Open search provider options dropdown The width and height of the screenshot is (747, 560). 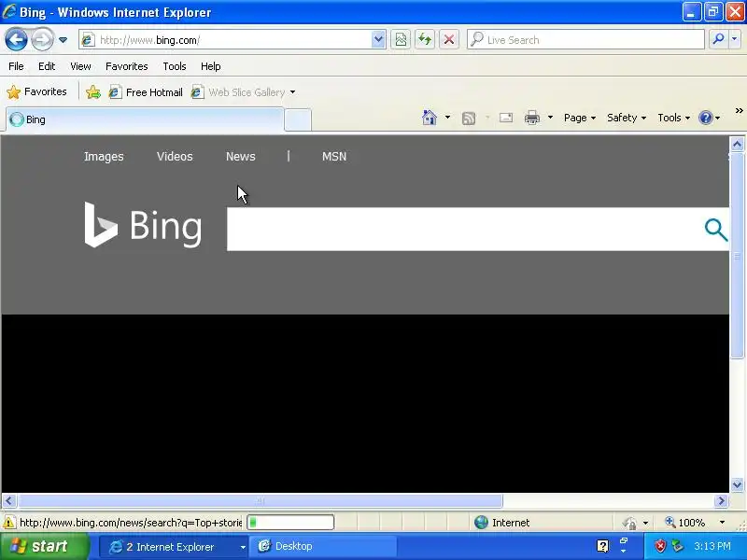coord(735,40)
